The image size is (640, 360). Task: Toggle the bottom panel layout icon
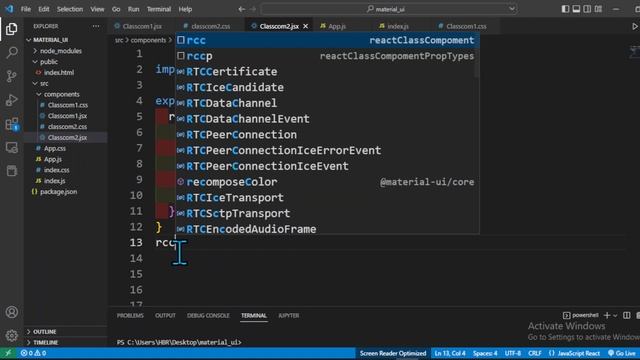(576, 9)
